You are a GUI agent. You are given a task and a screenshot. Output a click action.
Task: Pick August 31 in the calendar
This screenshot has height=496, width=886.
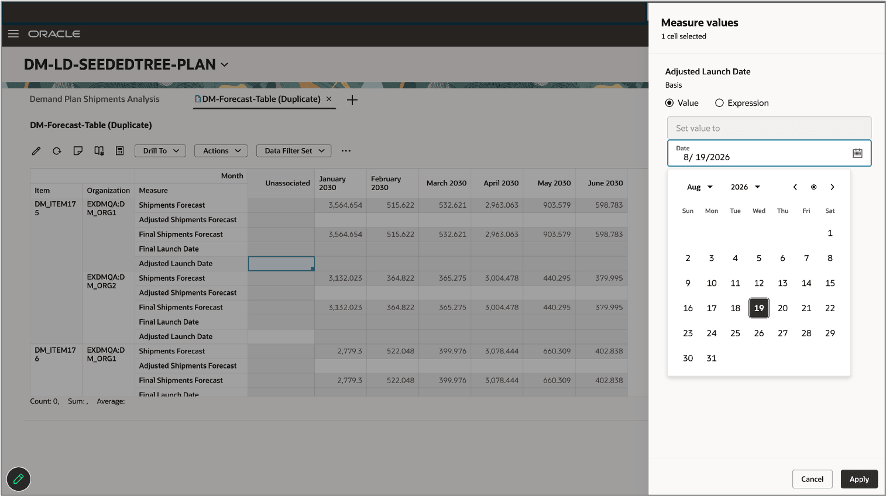711,358
